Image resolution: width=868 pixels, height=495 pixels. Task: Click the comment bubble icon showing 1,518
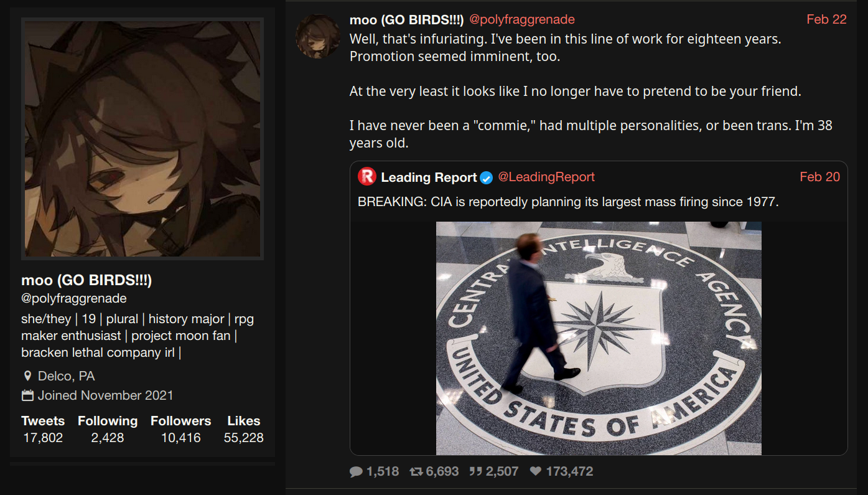click(x=356, y=471)
